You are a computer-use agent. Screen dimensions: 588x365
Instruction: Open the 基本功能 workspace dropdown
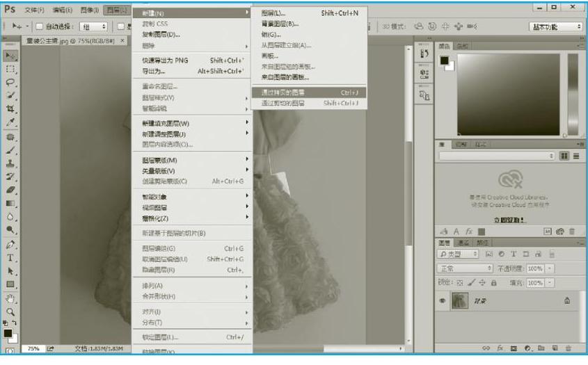556,26
